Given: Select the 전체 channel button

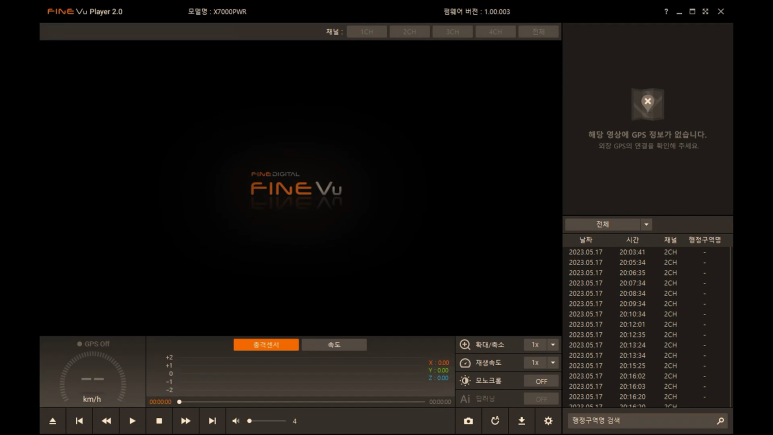Looking at the screenshot, I should pos(538,32).
